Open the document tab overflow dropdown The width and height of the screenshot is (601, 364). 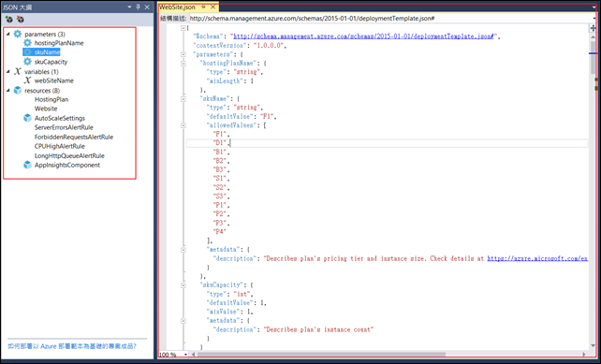[594, 7]
